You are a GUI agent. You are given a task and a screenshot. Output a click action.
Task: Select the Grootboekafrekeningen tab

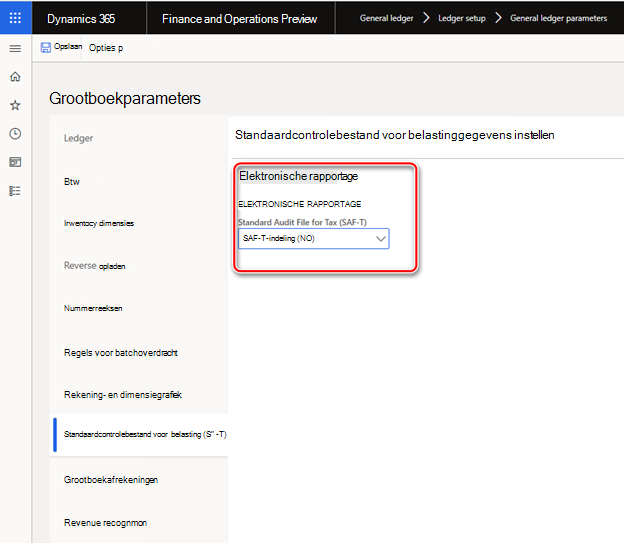111,480
